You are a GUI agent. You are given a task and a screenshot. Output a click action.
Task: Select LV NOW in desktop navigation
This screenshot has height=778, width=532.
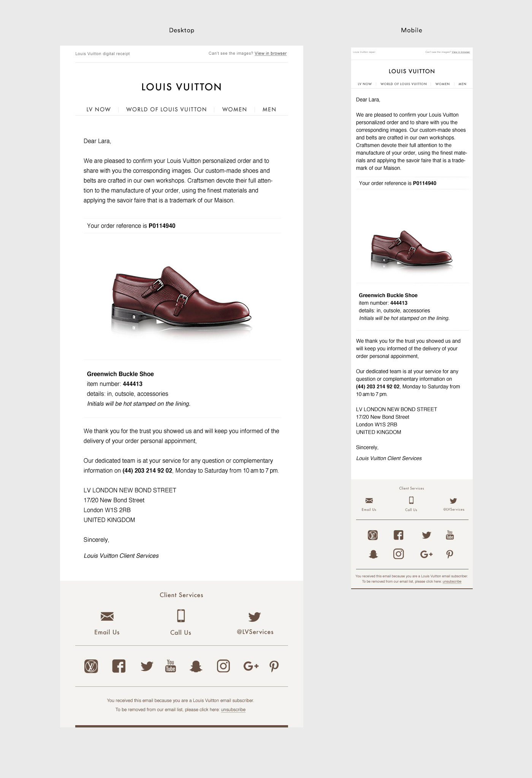click(x=98, y=109)
